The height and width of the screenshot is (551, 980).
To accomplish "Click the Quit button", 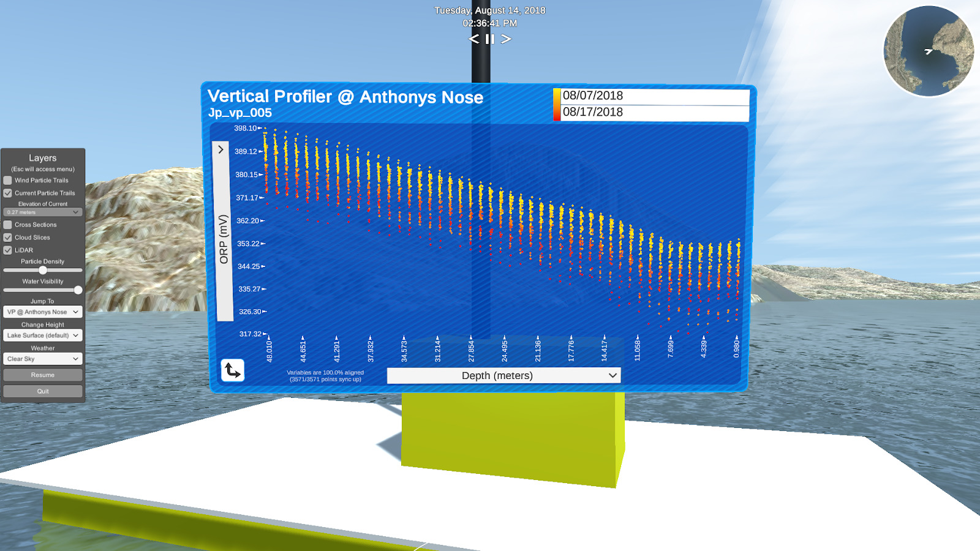I will click(x=43, y=391).
